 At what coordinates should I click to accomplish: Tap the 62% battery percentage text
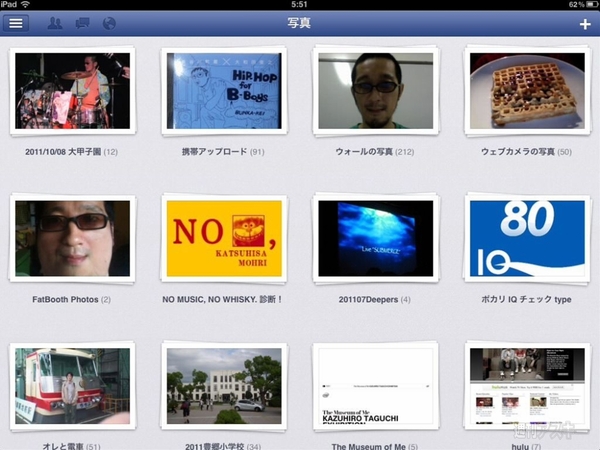tap(576, 5)
